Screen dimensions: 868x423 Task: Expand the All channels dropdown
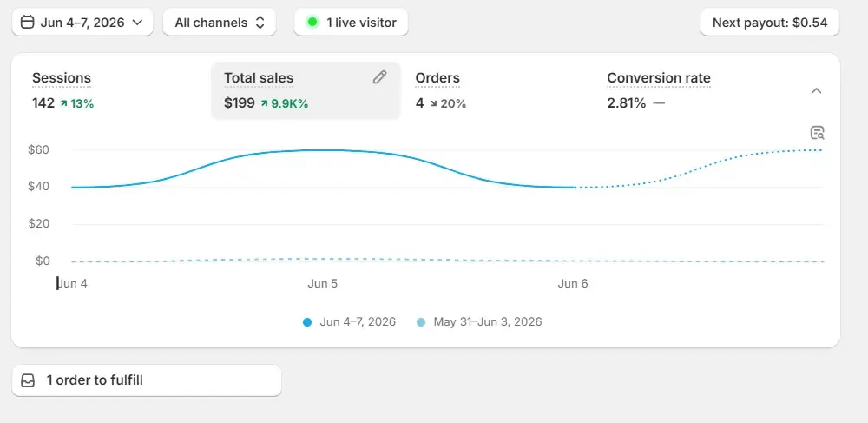pos(220,23)
